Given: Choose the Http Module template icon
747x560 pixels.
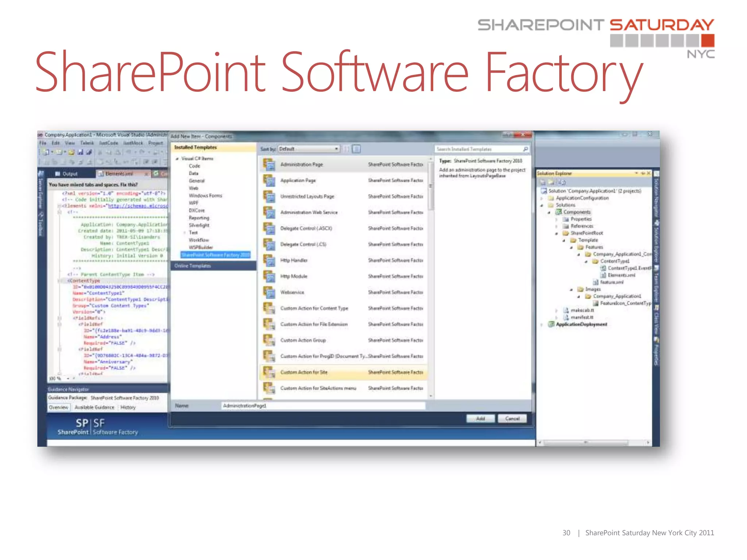Looking at the screenshot, I should coord(269,277).
